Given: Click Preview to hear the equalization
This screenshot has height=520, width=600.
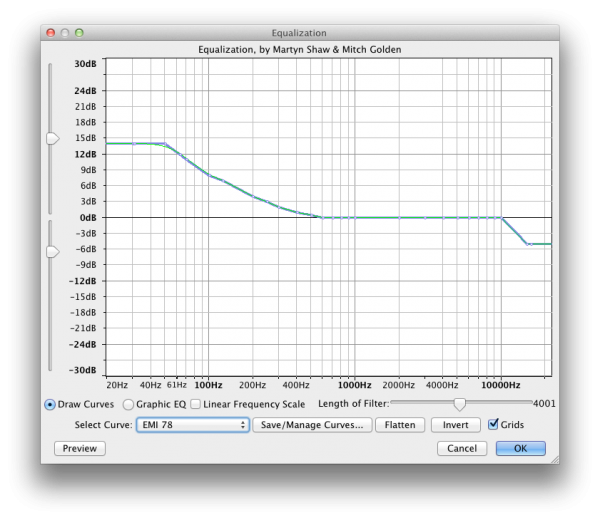Looking at the screenshot, I should [x=79, y=448].
